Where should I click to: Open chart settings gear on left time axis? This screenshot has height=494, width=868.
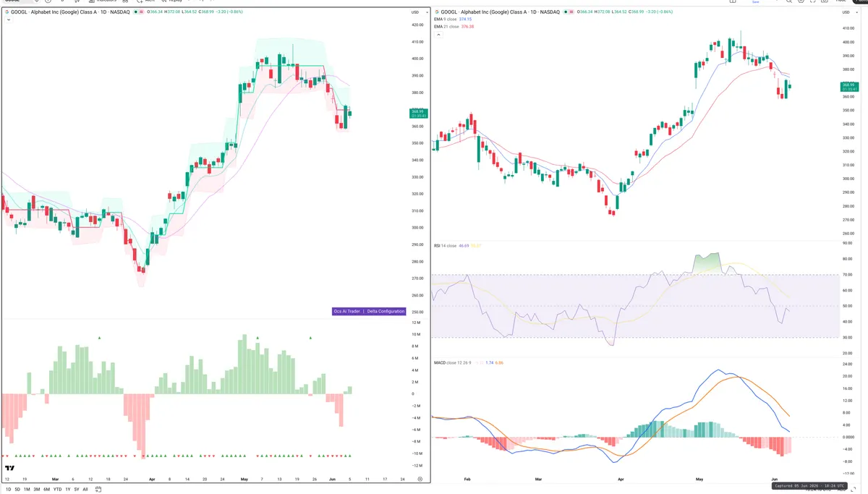coord(420,479)
